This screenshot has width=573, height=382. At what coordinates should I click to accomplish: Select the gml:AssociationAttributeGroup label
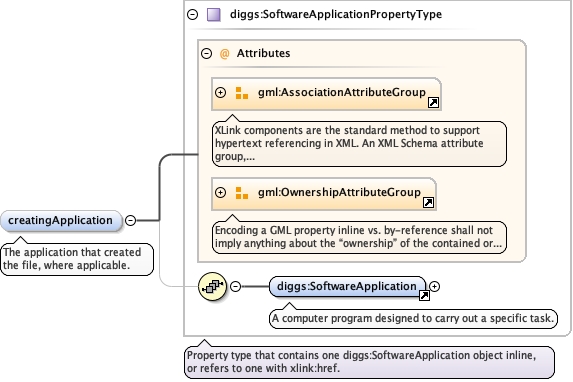[x=342, y=92]
